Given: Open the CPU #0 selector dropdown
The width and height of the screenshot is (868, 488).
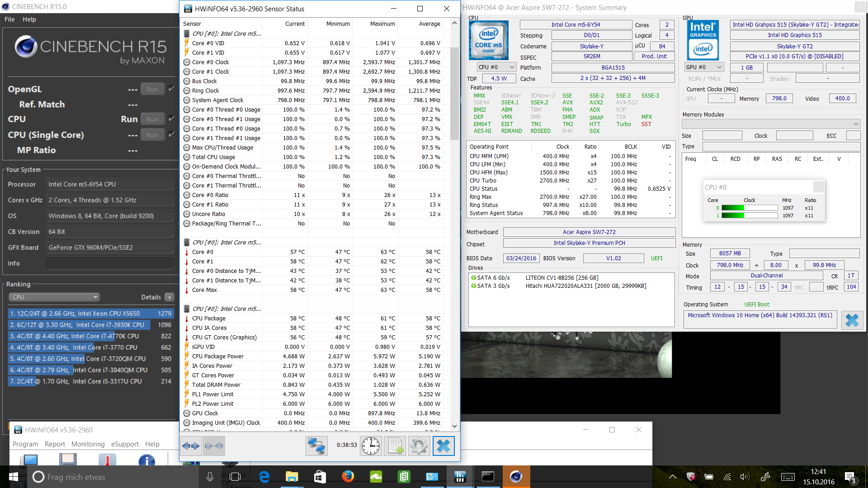Looking at the screenshot, I should [496, 67].
